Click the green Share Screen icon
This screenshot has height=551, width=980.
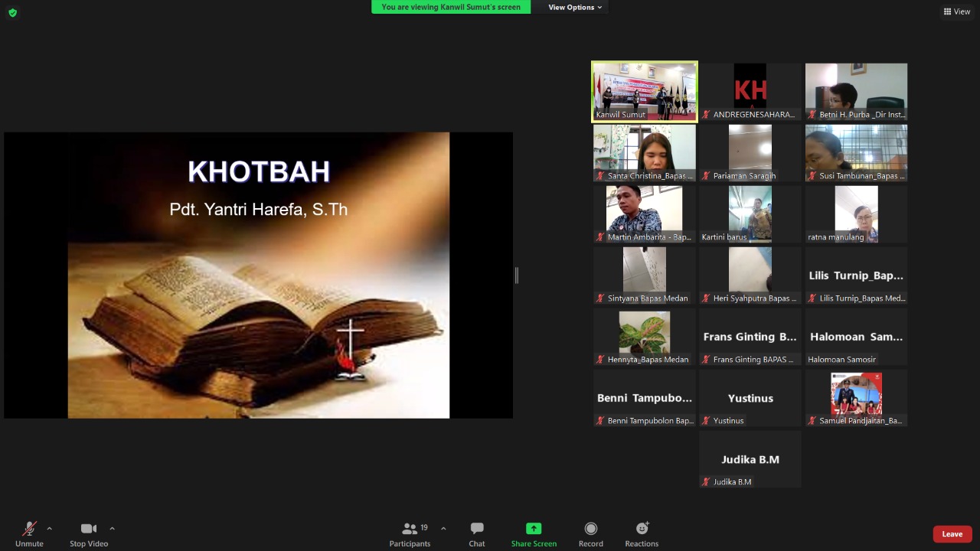click(534, 529)
